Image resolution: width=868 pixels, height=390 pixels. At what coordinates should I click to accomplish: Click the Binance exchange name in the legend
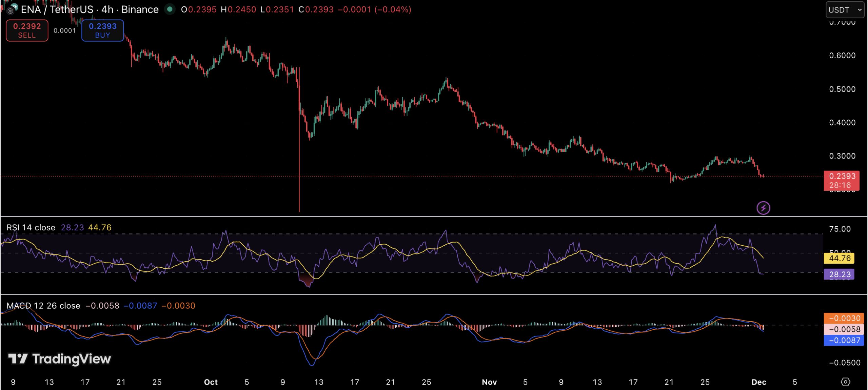tap(140, 9)
